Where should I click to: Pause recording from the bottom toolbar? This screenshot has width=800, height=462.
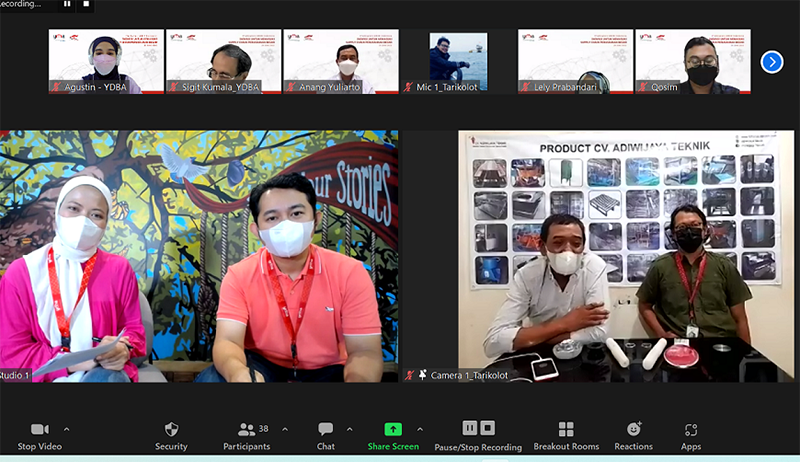click(x=469, y=428)
